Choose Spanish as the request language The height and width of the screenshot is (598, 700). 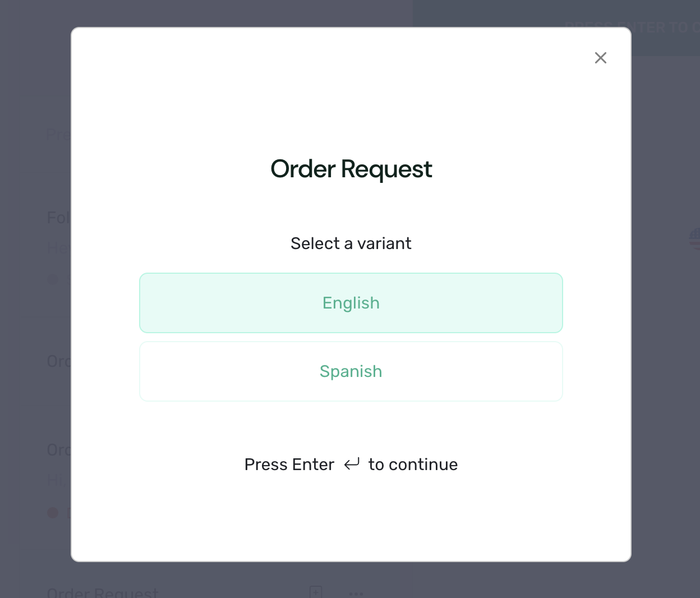pyautogui.click(x=351, y=371)
